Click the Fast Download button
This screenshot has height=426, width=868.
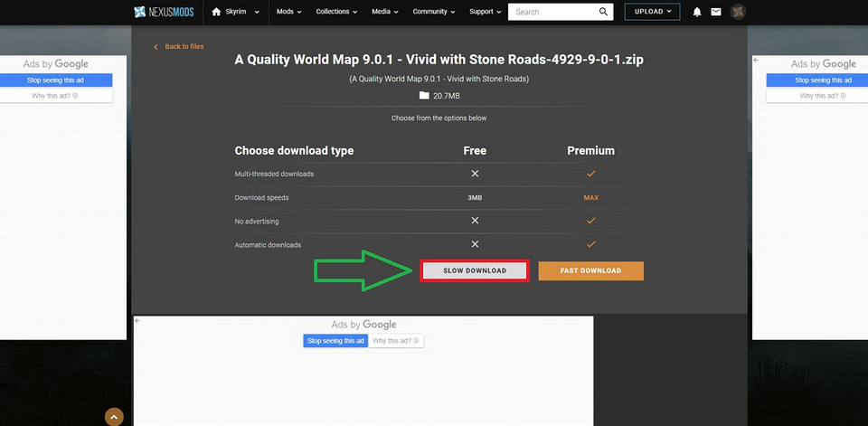[590, 270]
